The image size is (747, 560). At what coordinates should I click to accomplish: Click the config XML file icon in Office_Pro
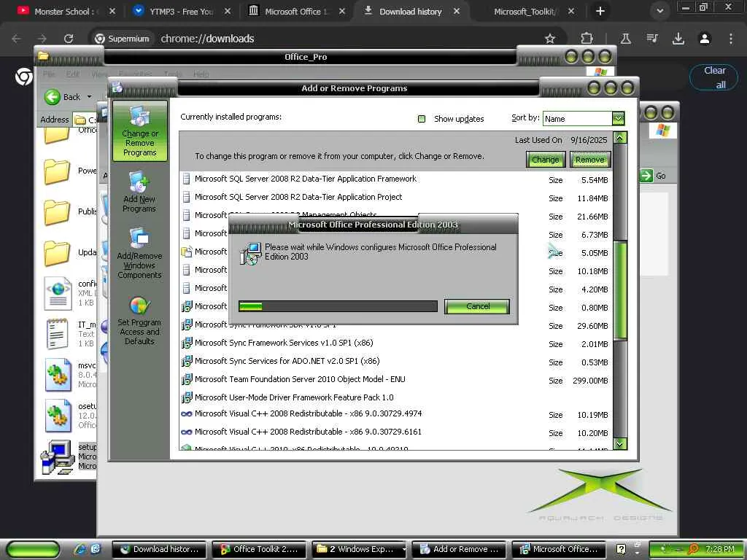(58, 293)
